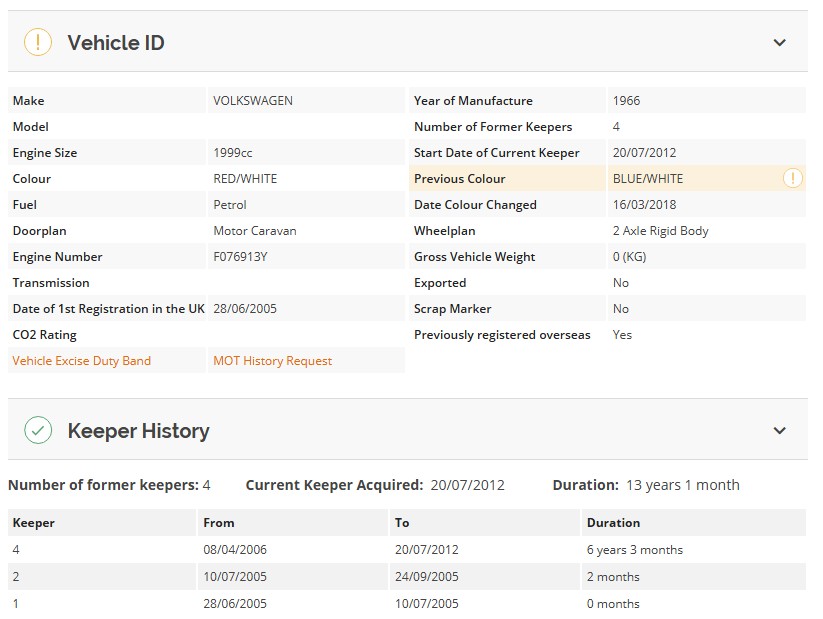Screen dimensions: 823x619
Task: Select the 0 (KG) gross weight value
Action: point(629,257)
